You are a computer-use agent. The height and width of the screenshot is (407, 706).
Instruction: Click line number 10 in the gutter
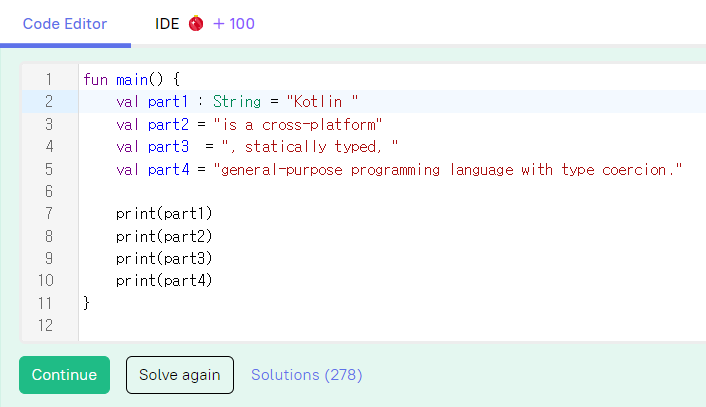click(45, 280)
